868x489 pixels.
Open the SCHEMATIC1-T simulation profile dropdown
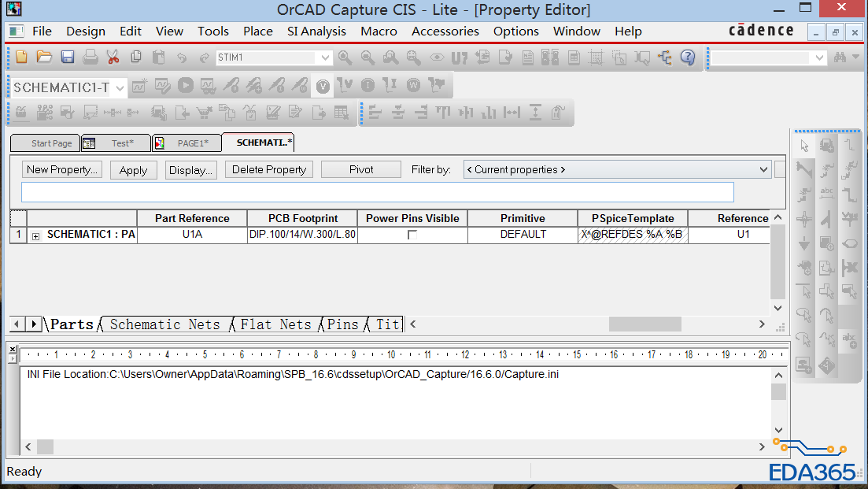(x=120, y=87)
